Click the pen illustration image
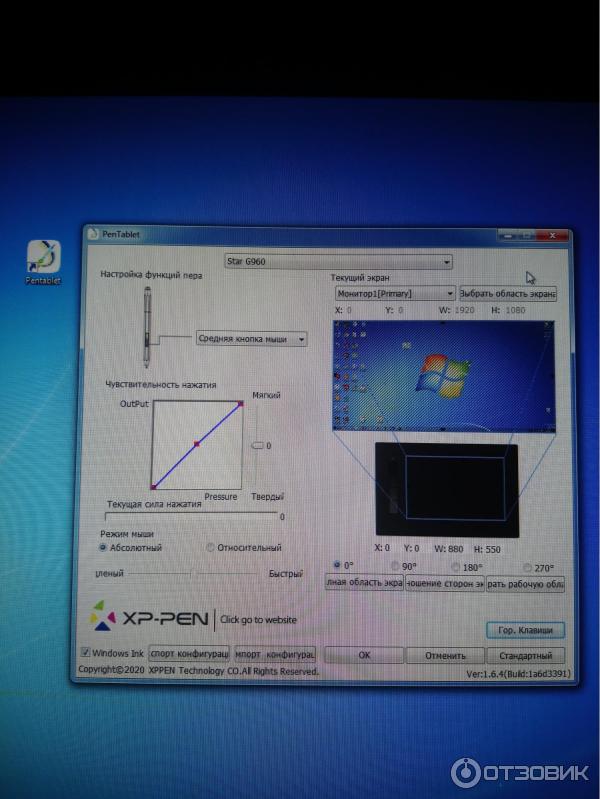600x799 pixels. coord(147,326)
